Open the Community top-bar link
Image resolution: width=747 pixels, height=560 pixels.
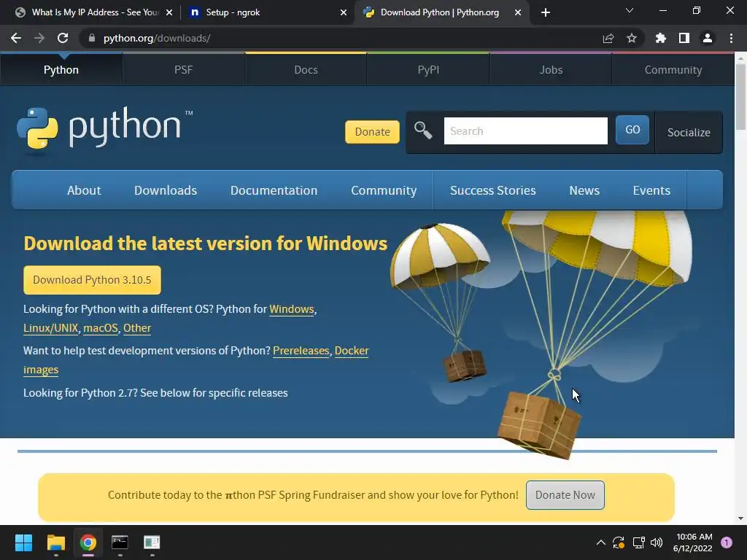tap(673, 69)
